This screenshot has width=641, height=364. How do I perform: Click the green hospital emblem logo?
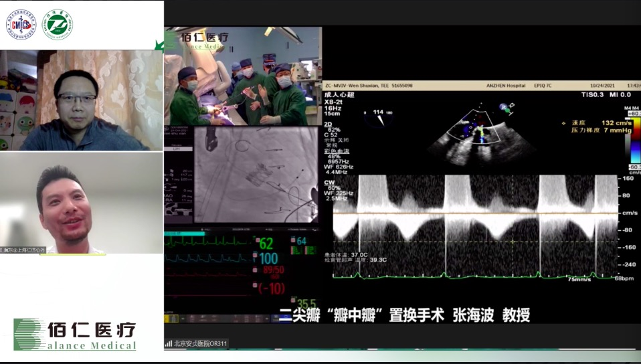58,24
